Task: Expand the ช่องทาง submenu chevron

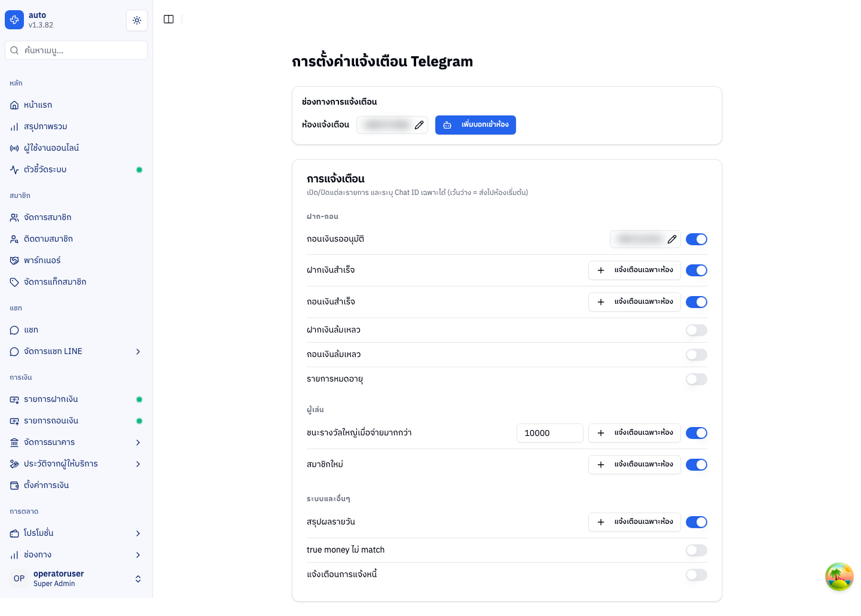Action: click(x=138, y=555)
